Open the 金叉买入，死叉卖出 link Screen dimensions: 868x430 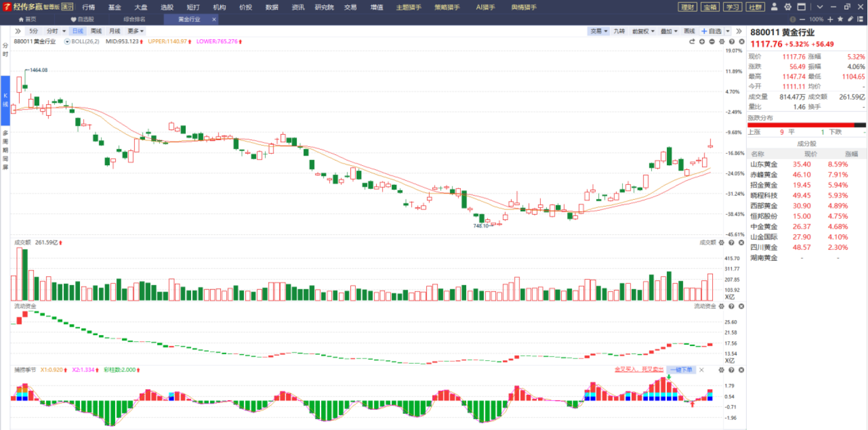coord(639,370)
